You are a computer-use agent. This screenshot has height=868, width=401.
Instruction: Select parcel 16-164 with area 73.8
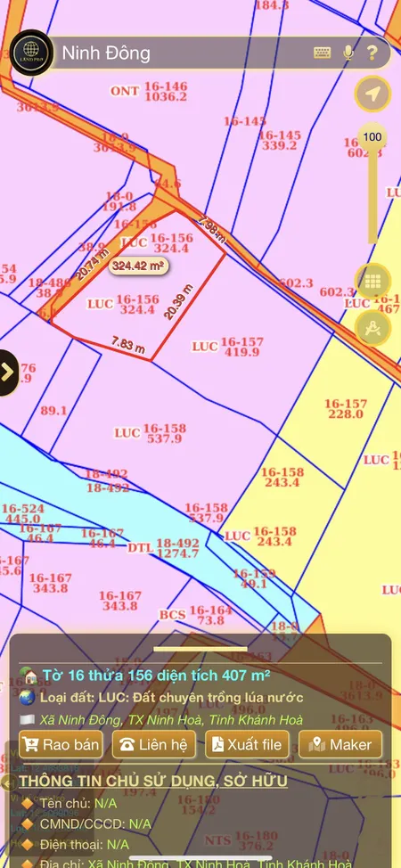pos(211,615)
